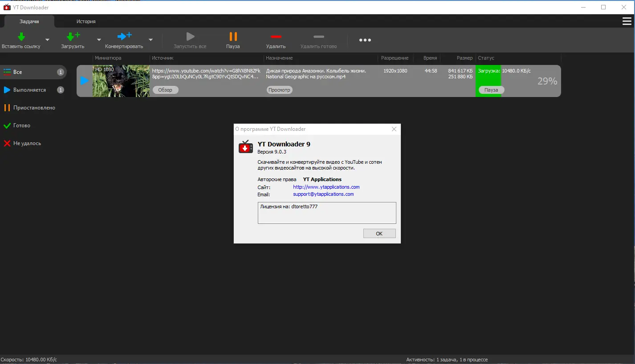Click the green Вставить ссылку arrow icon

21,36
